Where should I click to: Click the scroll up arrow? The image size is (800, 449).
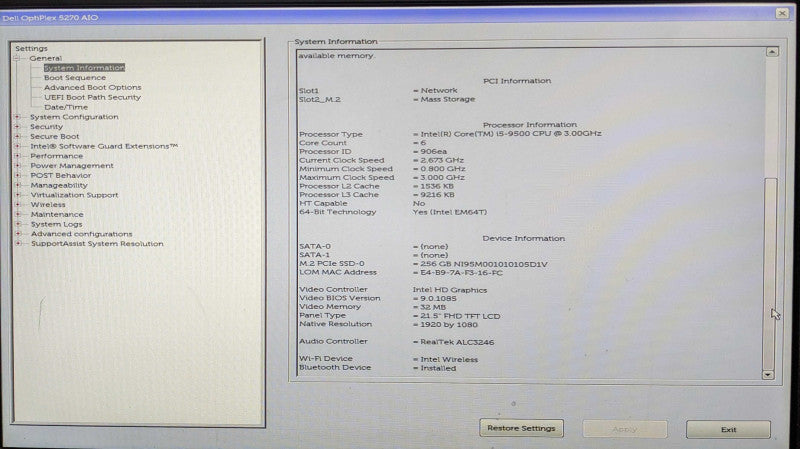(x=772, y=52)
